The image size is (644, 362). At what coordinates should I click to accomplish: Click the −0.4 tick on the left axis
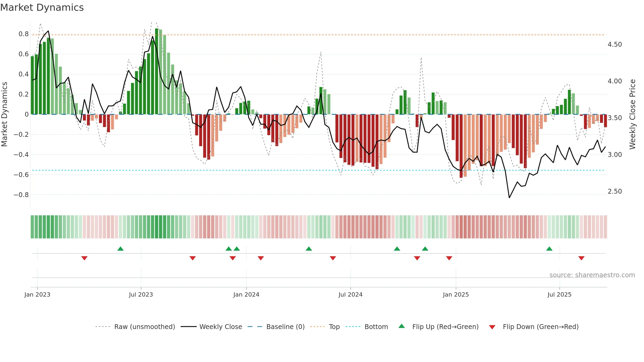click(x=21, y=154)
